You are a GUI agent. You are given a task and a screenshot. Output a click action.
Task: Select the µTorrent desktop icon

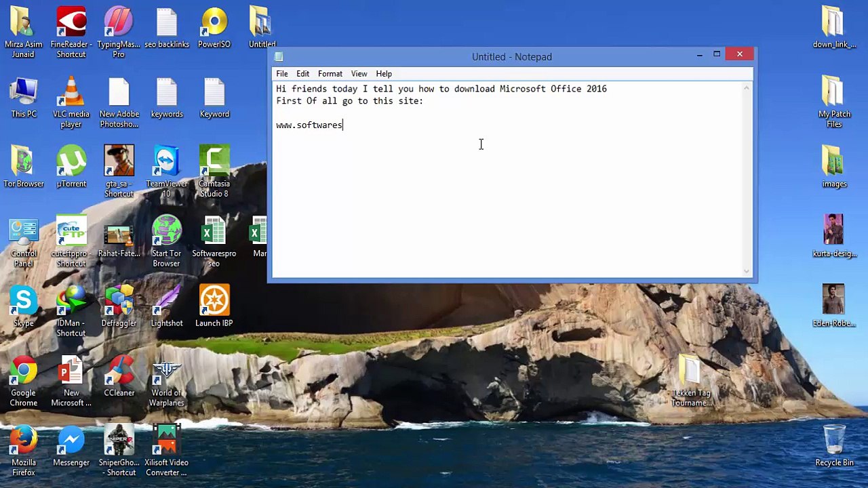71,167
